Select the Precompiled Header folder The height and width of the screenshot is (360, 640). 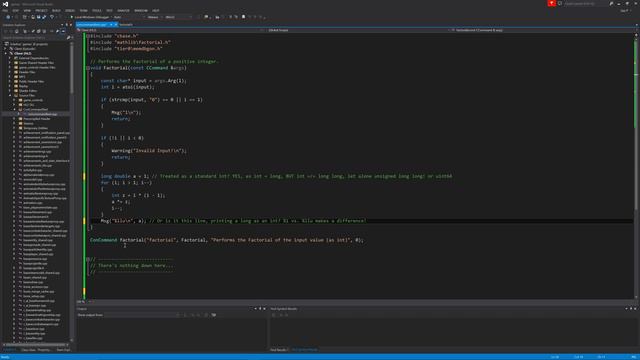(x=37, y=119)
